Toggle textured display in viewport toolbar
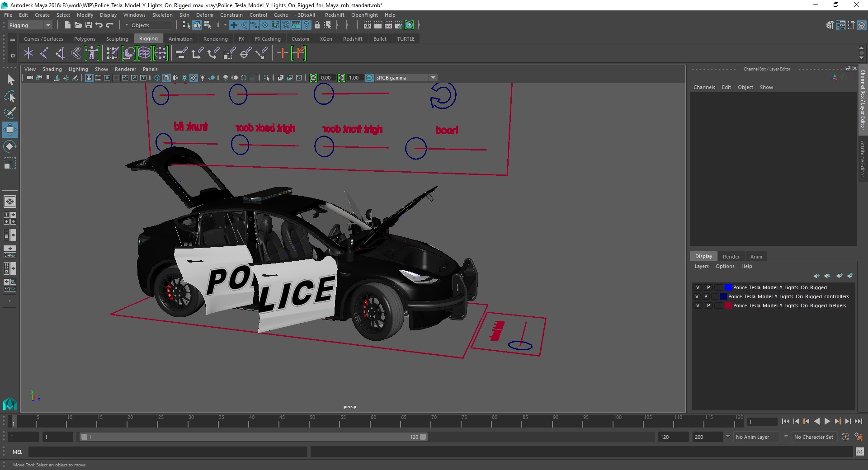Viewport: 868px width, 470px height. 193,78
